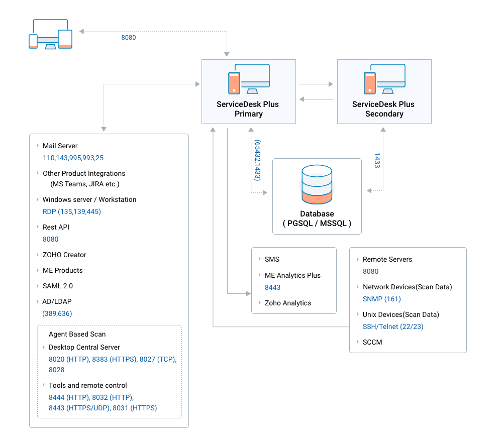Click mail ports 110,143,995,993,25
Viewport: 504px width, 438px height.
coord(73,158)
